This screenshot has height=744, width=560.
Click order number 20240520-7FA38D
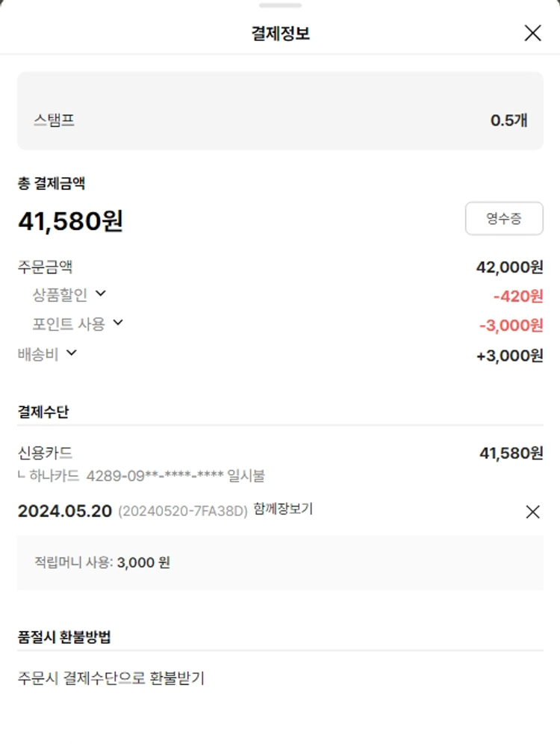(x=183, y=512)
